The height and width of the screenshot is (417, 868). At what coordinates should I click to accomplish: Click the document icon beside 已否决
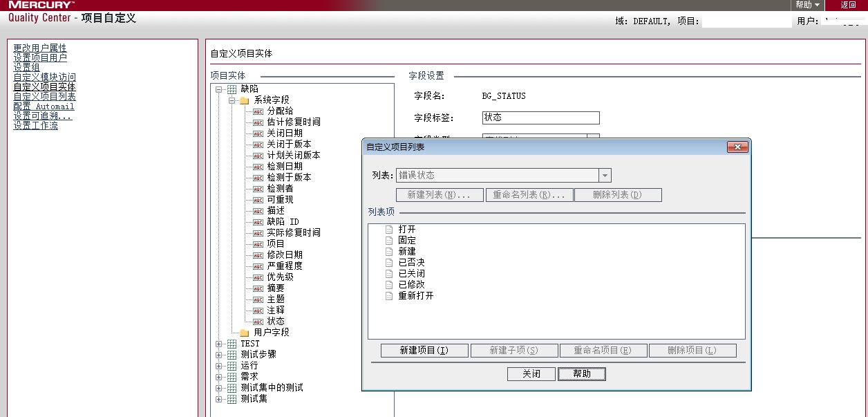tap(389, 263)
